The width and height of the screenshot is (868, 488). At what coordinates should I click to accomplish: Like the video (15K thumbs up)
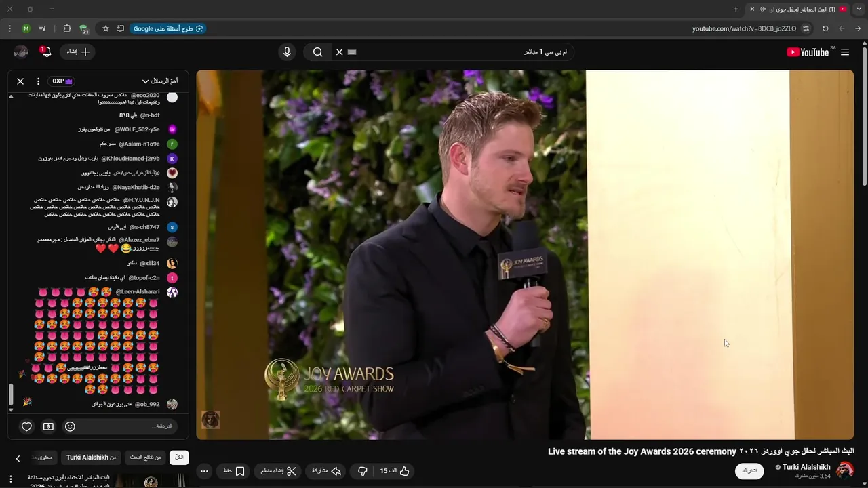point(395,471)
